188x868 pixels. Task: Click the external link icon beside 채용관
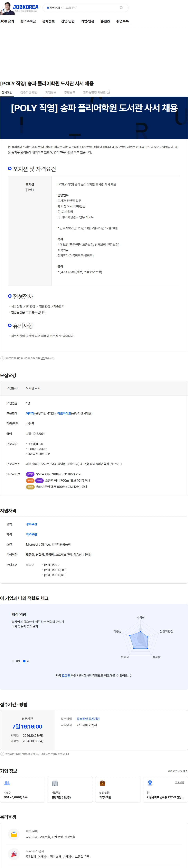point(108,92)
